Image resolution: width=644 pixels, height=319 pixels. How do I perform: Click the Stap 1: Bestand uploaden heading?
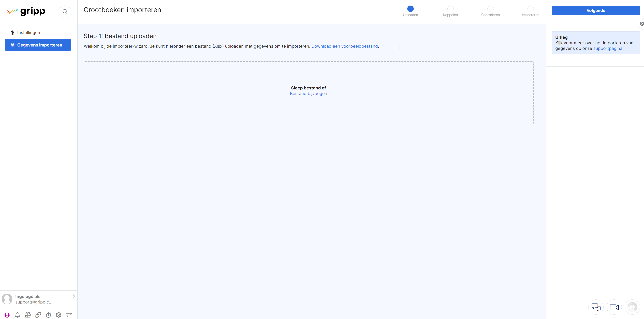(x=120, y=36)
